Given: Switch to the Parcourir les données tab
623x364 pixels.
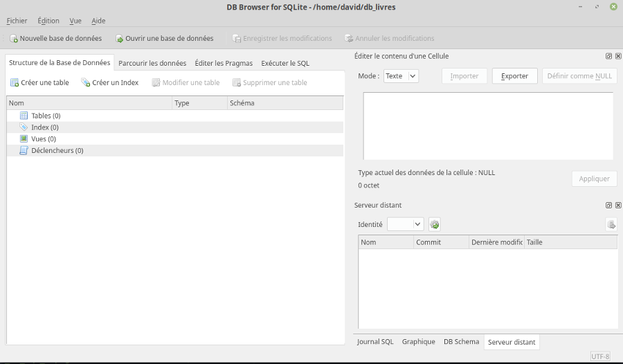Looking at the screenshot, I should coord(152,63).
